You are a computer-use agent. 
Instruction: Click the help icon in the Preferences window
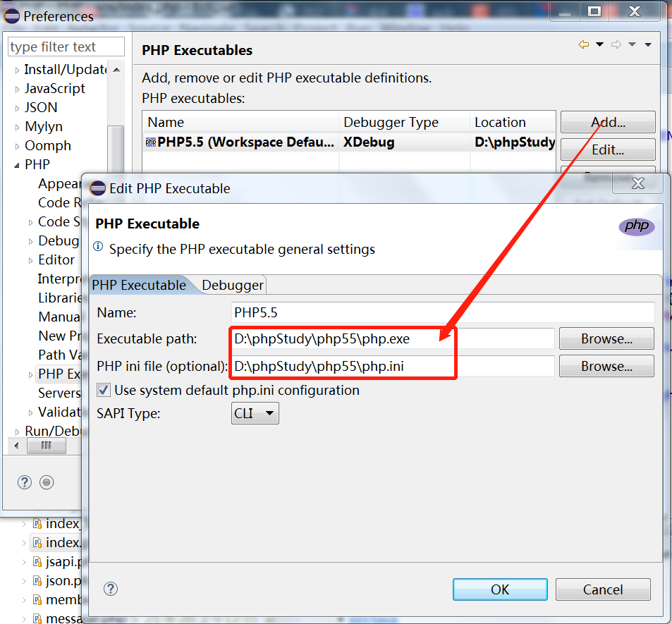click(x=24, y=482)
